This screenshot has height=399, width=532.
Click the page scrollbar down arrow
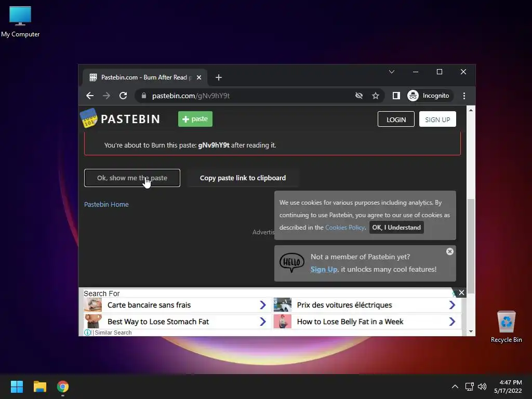click(471, 331)
